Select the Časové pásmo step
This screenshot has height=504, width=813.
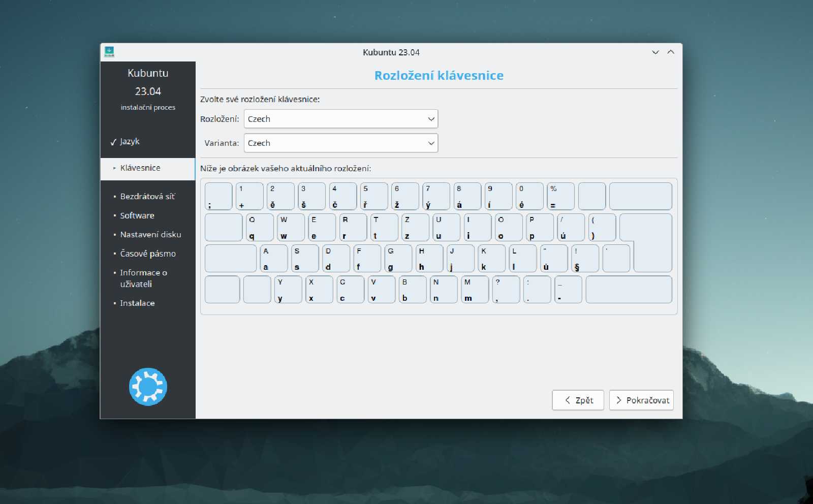(x=147, y=254)
